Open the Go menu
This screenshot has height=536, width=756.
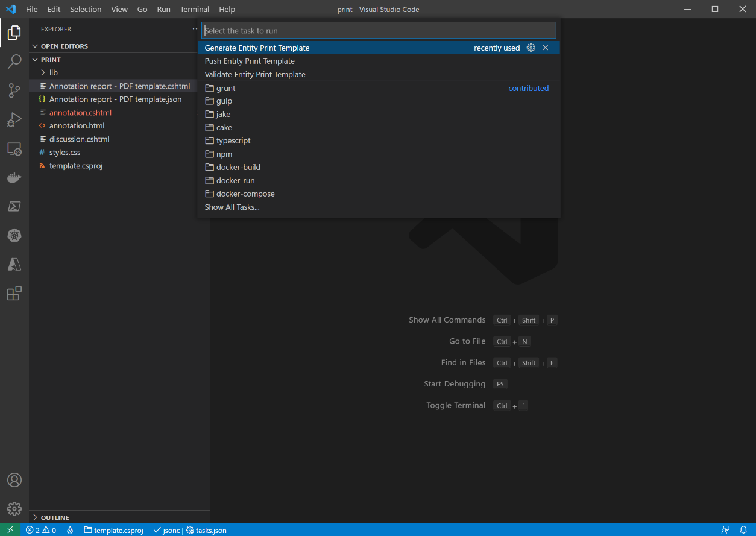(142, 9)
